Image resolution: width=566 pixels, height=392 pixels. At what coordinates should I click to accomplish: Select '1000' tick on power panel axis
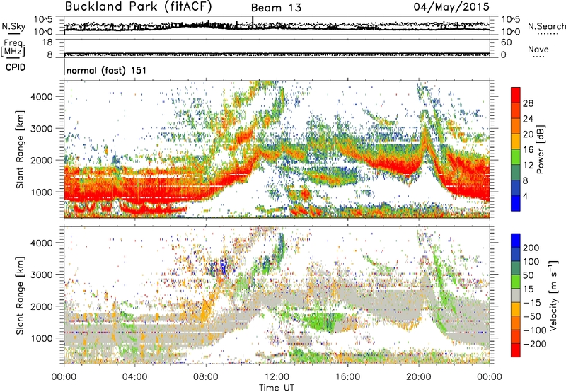click(x=42, y=192)
